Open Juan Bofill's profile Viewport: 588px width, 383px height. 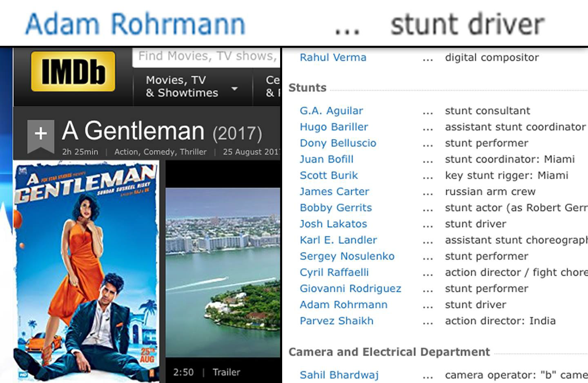pyautogui.click(x=327, y=159)
